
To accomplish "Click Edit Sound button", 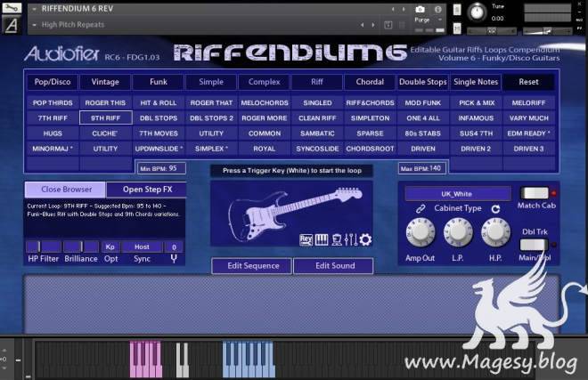I will point(334,266).
